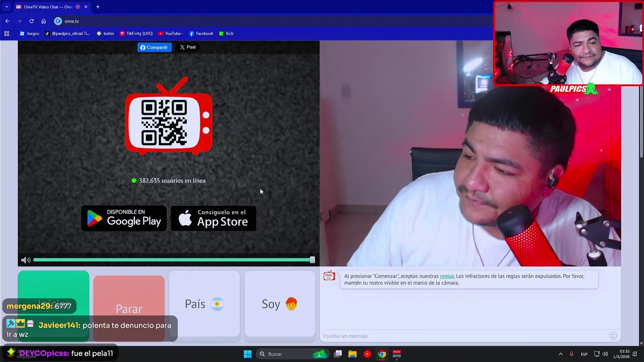This screenshot has width=644, height=362.
Task: Open the Juegos bookmark
Action: [x=29, y=33]
